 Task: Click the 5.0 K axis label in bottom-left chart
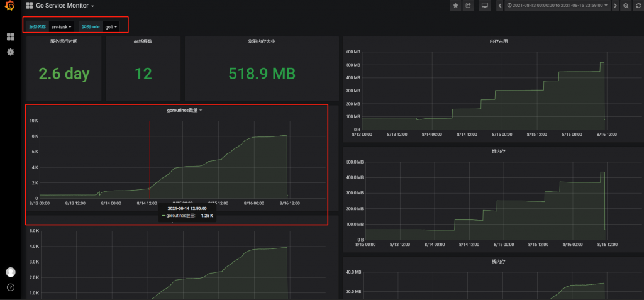[x=34, y=231]
